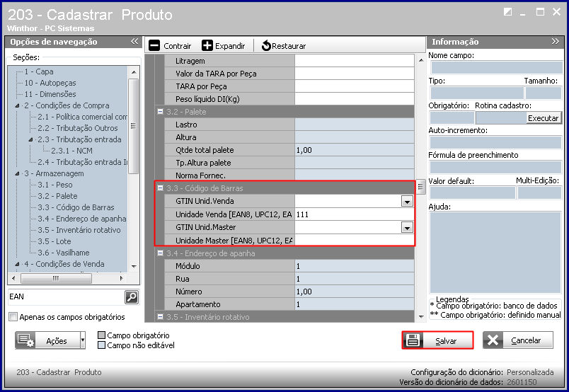Click the sections tree horizontal scrollbar thumb

point(56,278)
